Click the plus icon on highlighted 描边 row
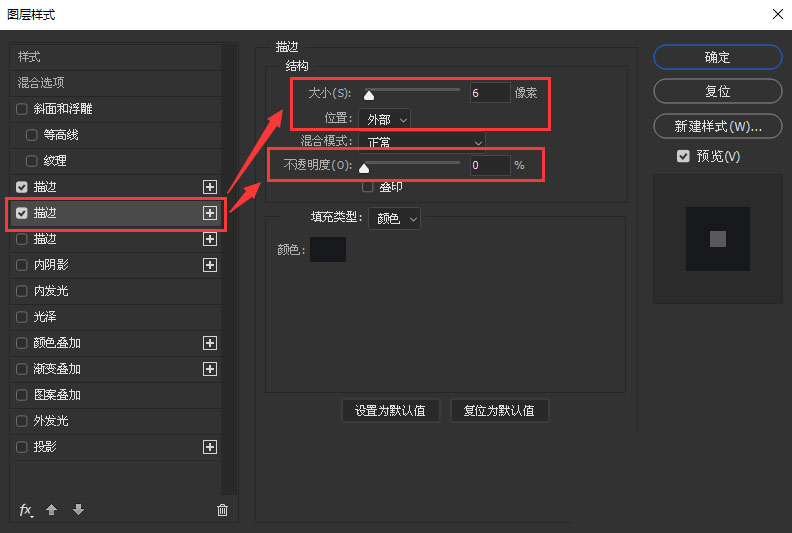 click(210, 213)
